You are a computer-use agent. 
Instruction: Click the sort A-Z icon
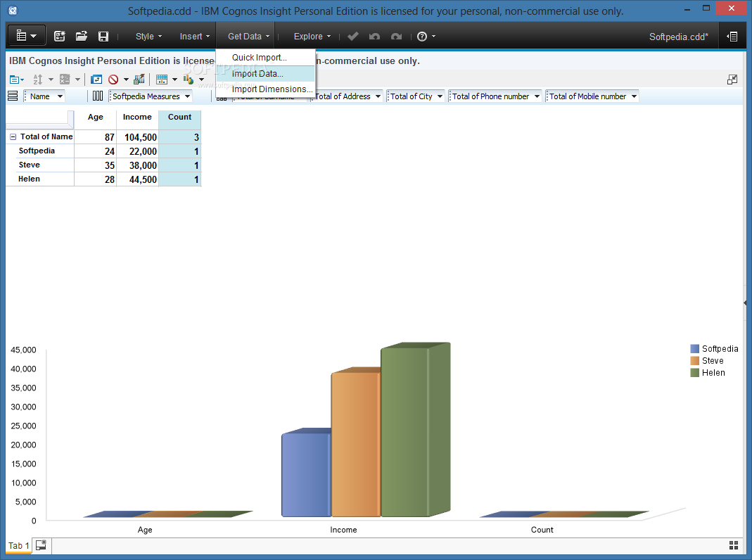tap(38, 79)
